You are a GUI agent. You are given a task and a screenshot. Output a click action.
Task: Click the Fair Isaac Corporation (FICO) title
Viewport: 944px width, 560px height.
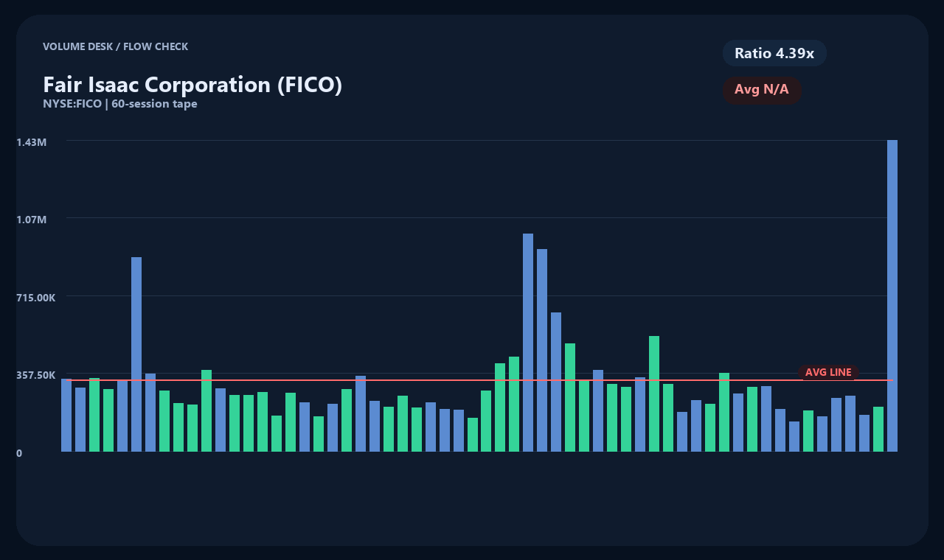pos(192,85)
